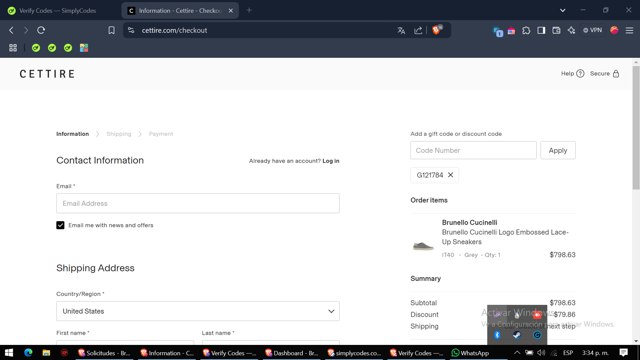The image size is (640, 360).
Task: Open a new tab with the plus button
Action: coord(249,10)
